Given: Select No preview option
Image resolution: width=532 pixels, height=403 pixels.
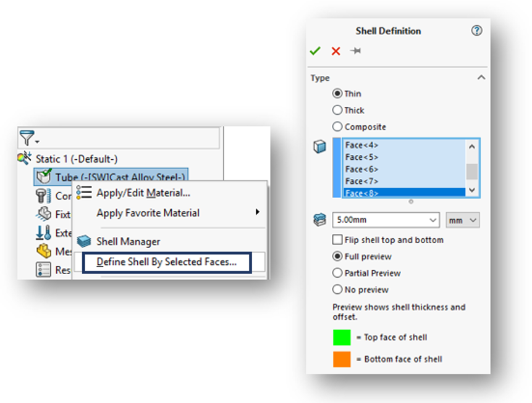Looking at the screenshot, I should 337,289.
